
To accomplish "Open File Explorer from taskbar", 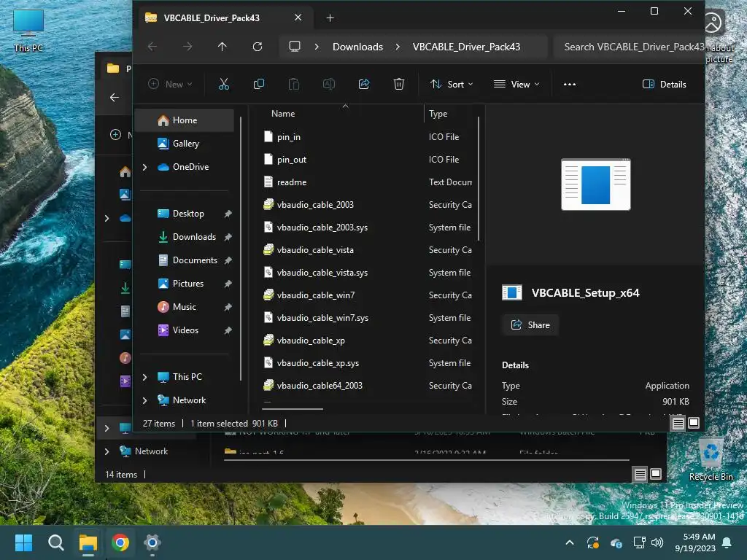I will point(88,542).
